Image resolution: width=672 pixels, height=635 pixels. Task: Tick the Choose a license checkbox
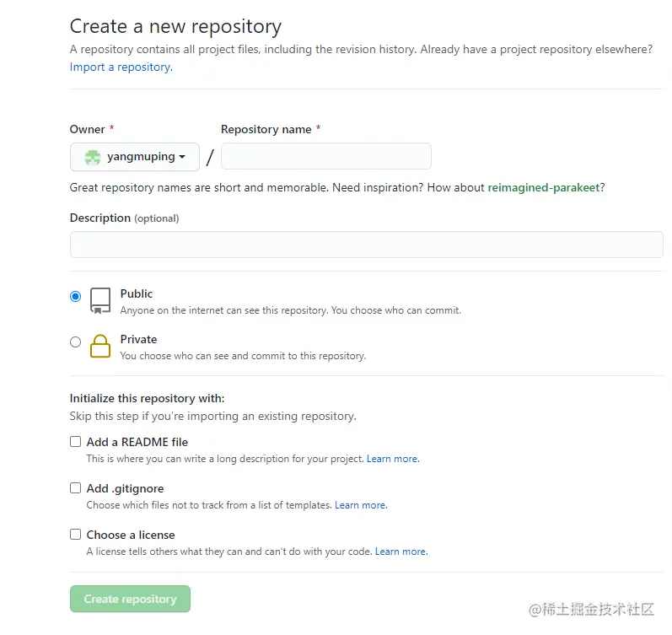76,534
